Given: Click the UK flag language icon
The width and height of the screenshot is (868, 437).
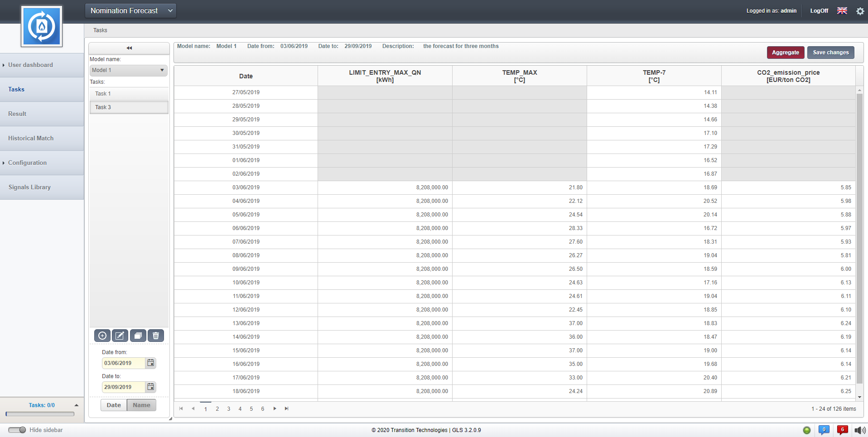Looking at the screenshot, I should click(842, 11).
